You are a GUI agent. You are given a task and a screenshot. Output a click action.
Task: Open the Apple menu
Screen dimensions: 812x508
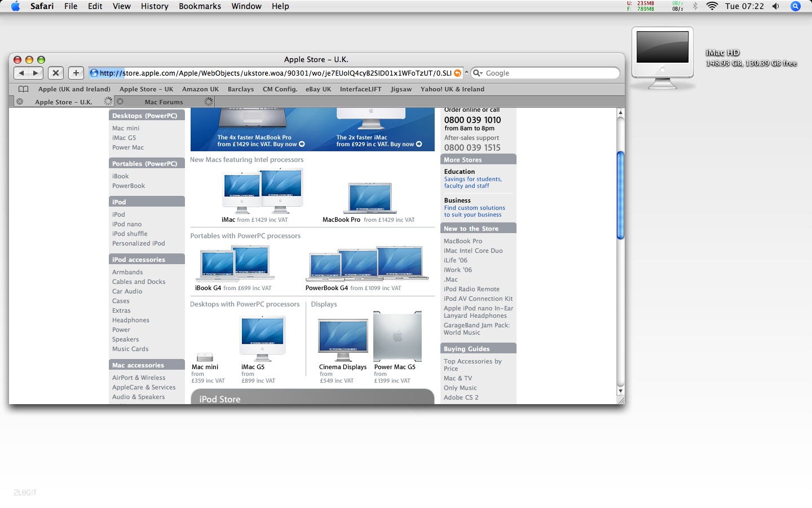[x=16, y=6]
